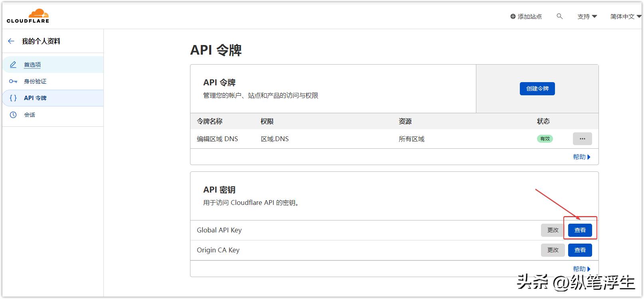Click the 状态 column header
The image size is (644, 299).
(543, 121)
